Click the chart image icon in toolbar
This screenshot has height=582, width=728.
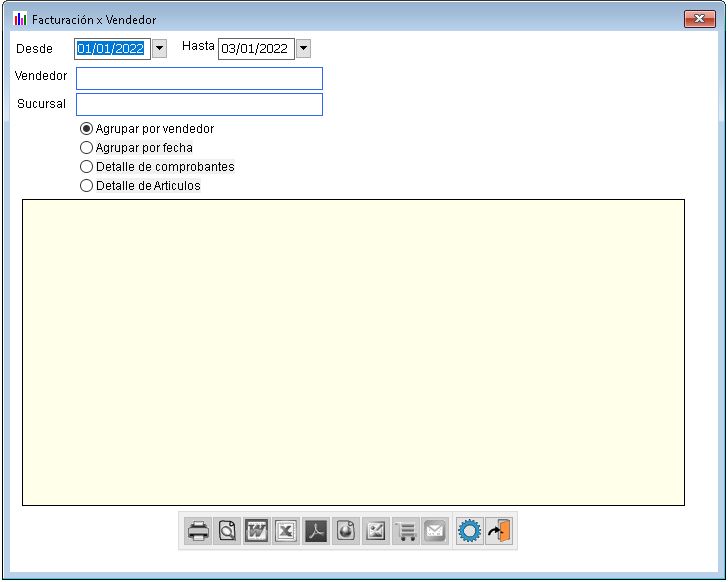pos(375,531)
